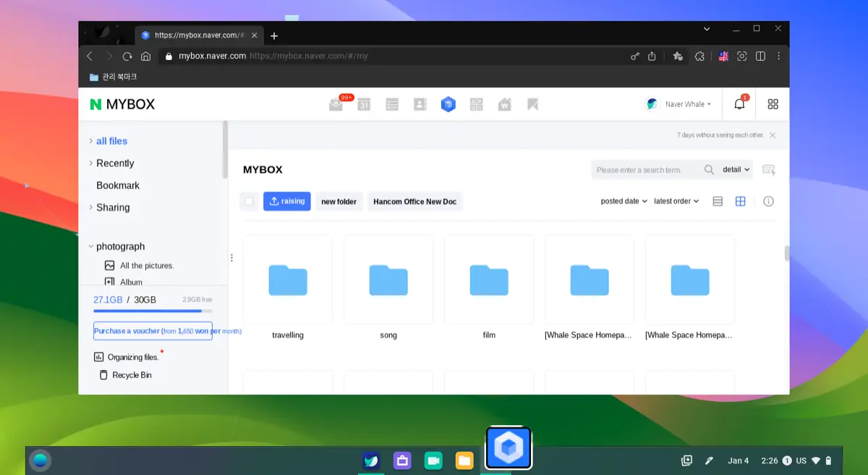This screenshot has height=475, width=868.
Task: Click the Hancom Office New Doc button
Action: (415, 201)
